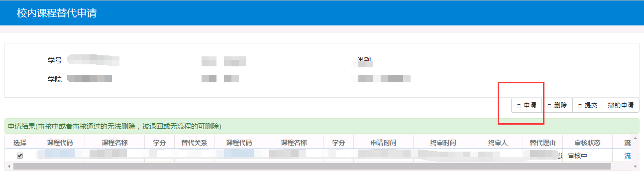Click the 审核状态 column header
The image size is (644, 191).
pos(587,143)
